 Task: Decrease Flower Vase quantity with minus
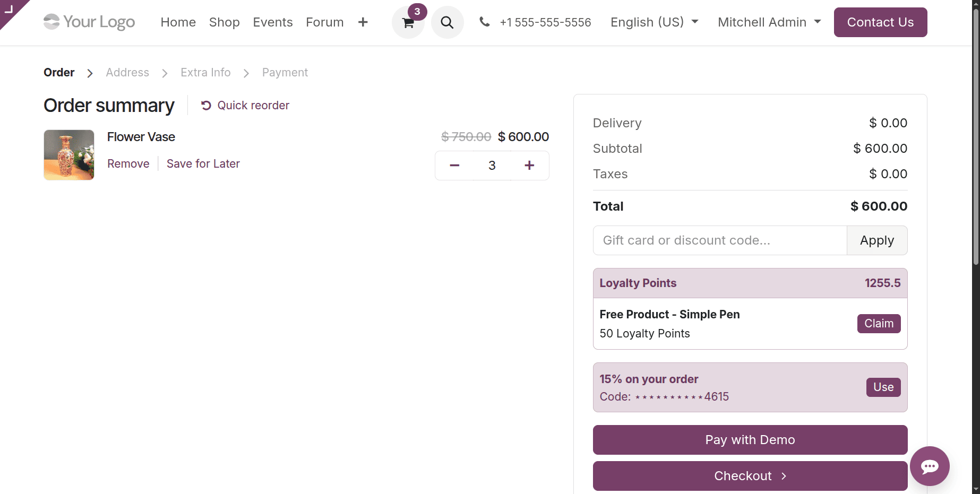point(454,166)
